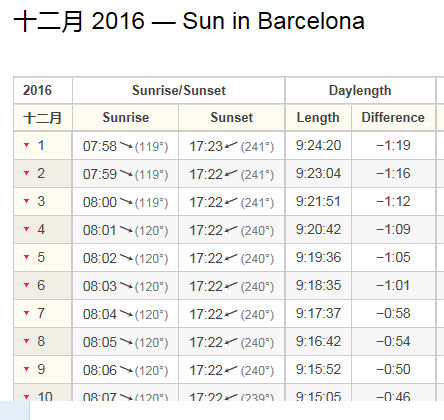Expand the red triangle for day 3
This screenshot has width=444, height=420.
coord(27,201)
